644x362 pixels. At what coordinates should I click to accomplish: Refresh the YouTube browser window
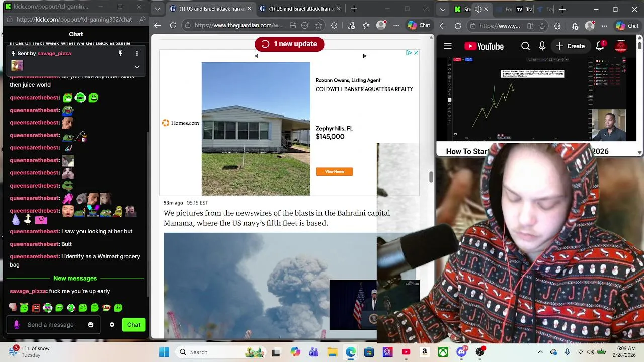pos(458,25)
